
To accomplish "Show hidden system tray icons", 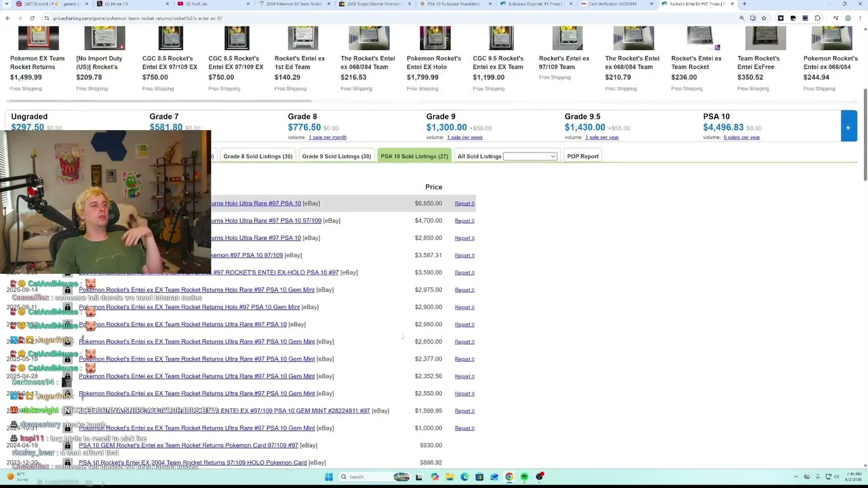I will pos(797,477).
